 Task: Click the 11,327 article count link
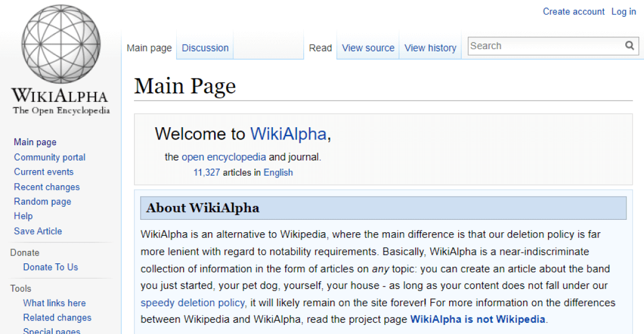click(207, 172)
